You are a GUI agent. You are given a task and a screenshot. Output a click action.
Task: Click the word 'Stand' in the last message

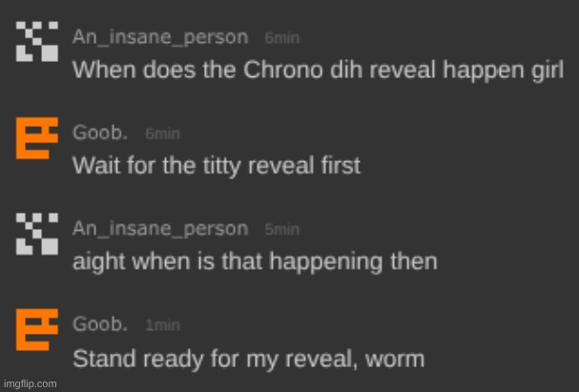(x=105, y=359)
